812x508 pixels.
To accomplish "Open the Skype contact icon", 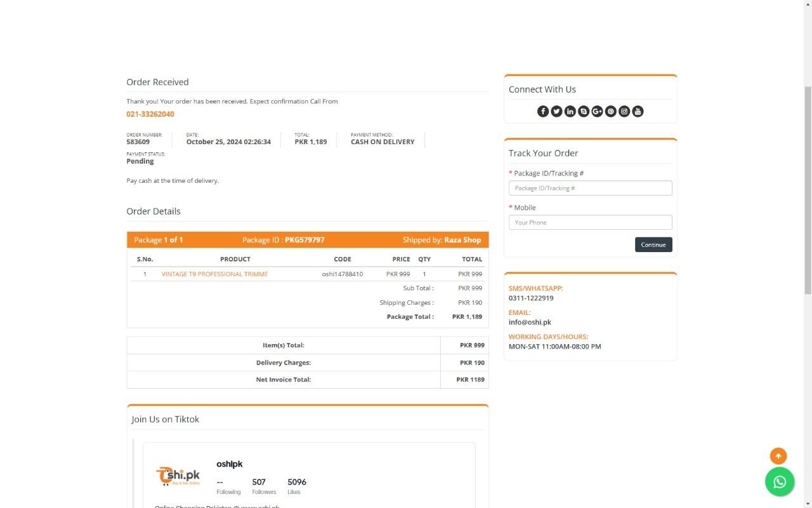I will pyautogui.click(x=584, y=112).
